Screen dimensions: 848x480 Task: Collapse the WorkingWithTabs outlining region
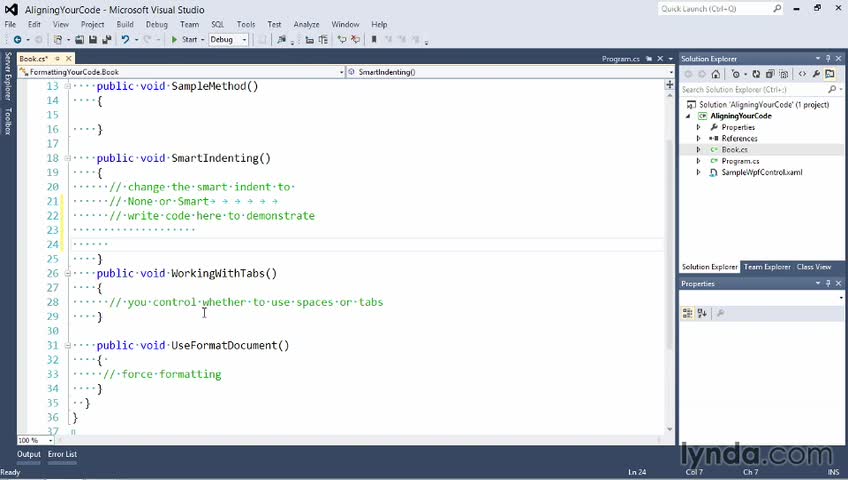point(68,274)
